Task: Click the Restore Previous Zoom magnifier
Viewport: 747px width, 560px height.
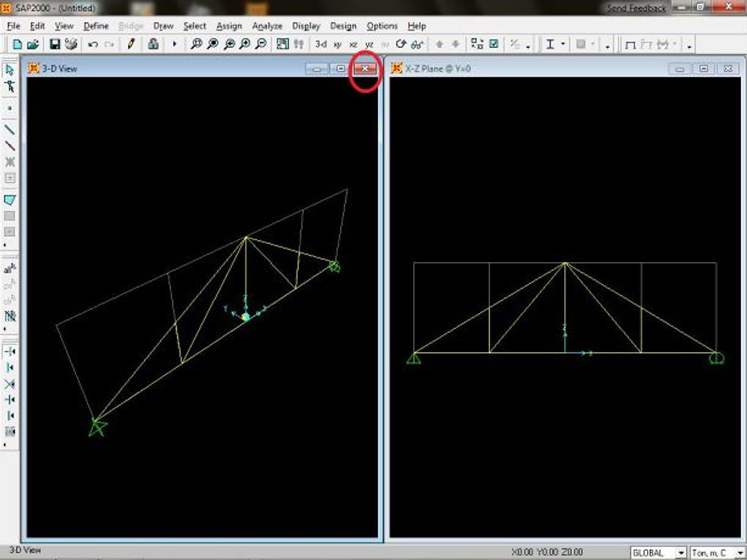Action: pyautogui.click(x=229, y=44)
